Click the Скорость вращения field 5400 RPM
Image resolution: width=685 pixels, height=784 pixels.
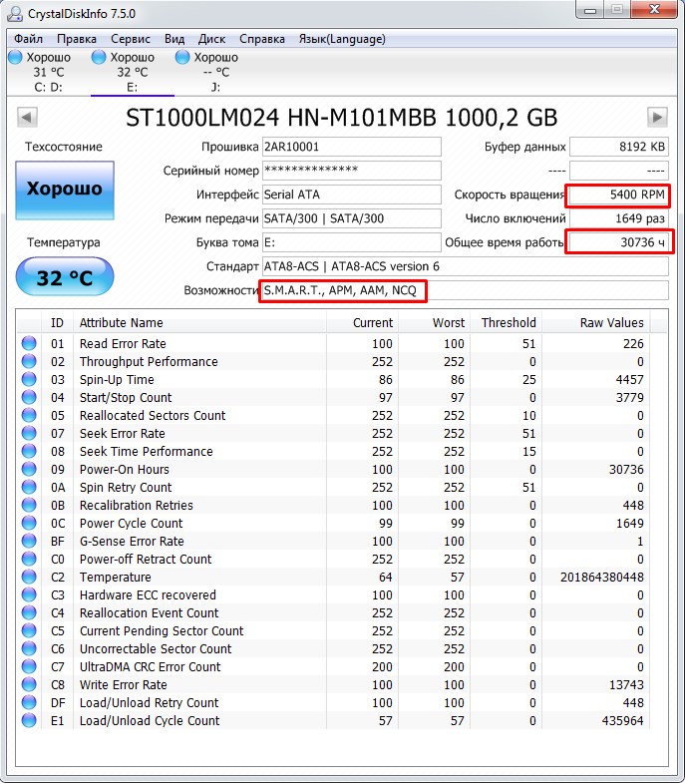point(619,195)
